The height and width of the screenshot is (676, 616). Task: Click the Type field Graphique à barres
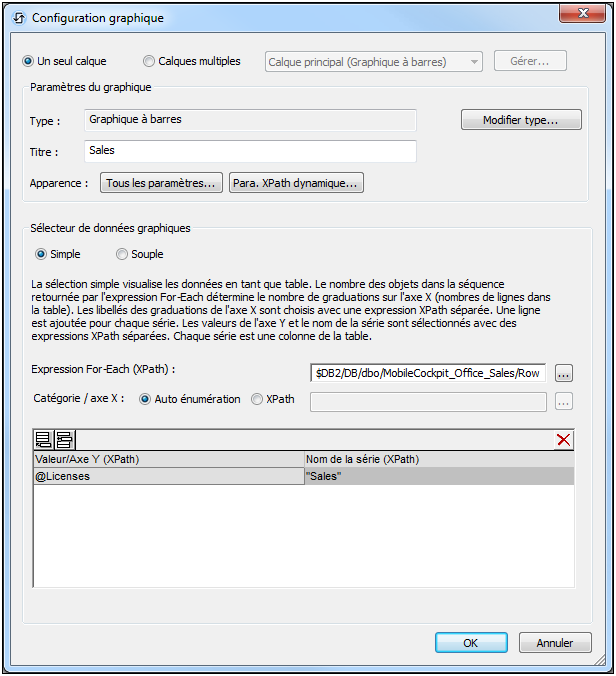pyautogui.click(x=250, y=120)
